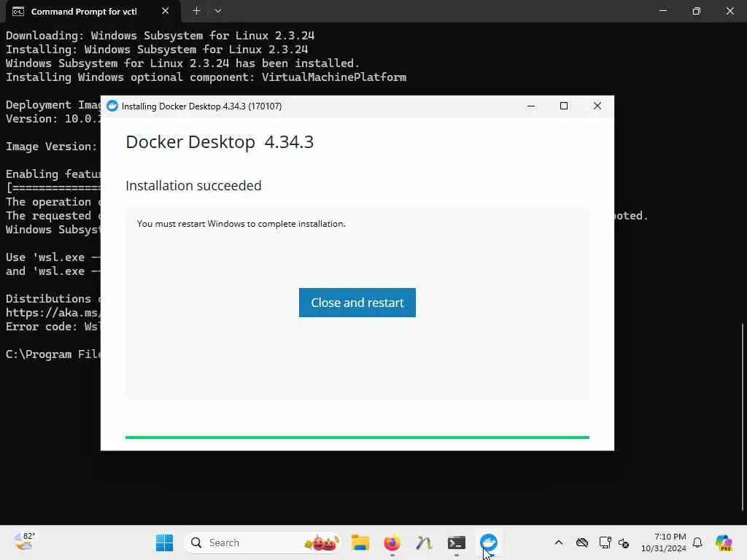Open File Explorer from the taskbar
Viewport: 747px width, 560px height.
[360, 542]
